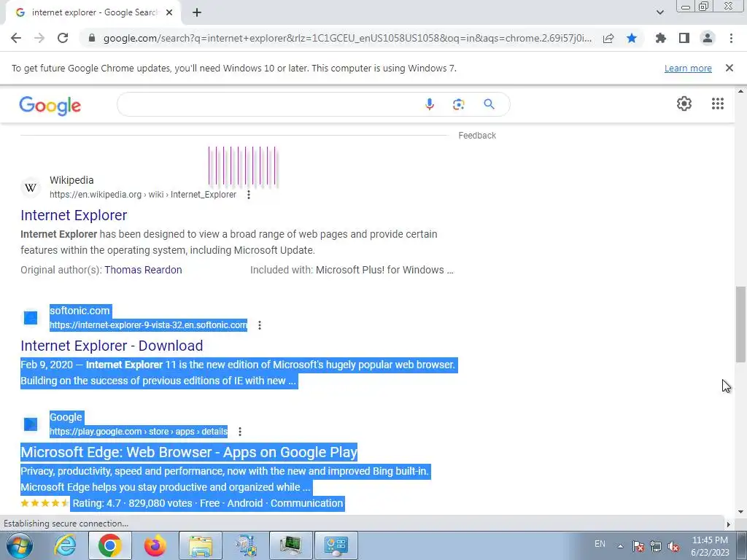
Task: Open Internet Explorer - Download result
Action: 112,346
